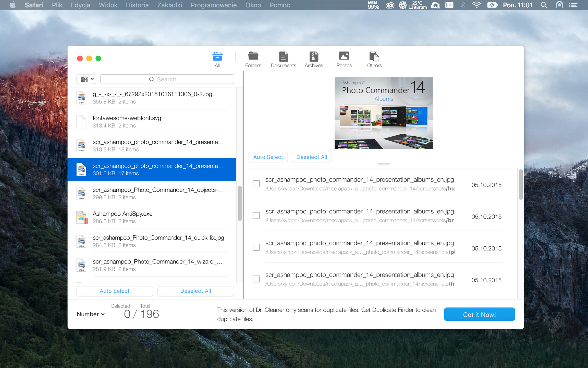
Task: Click the JPEG icon of the selected 301.6 KB item
Action: coord(81,169)
